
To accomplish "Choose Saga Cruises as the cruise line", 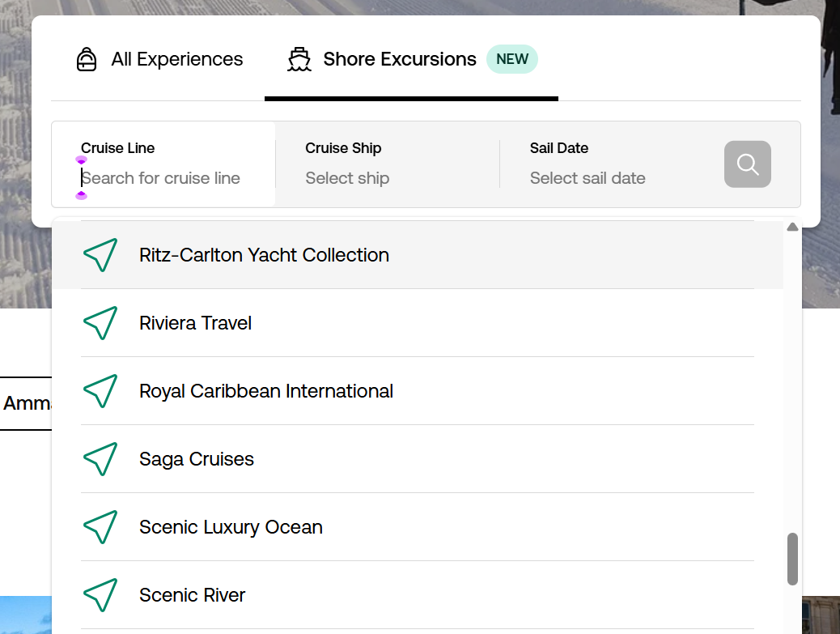I will 196,459.
